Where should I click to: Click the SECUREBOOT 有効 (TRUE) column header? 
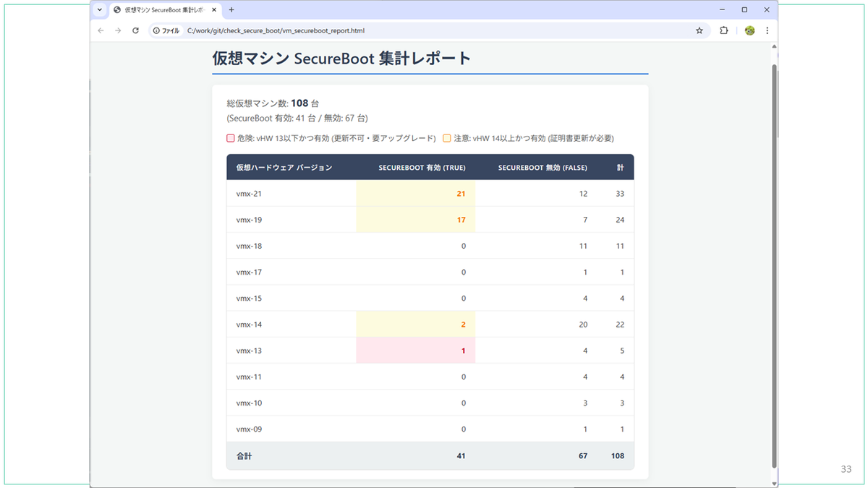422,168
